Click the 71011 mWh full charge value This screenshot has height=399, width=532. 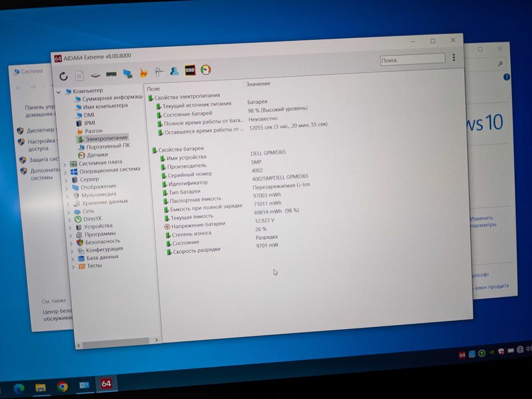tap(267, 203)
